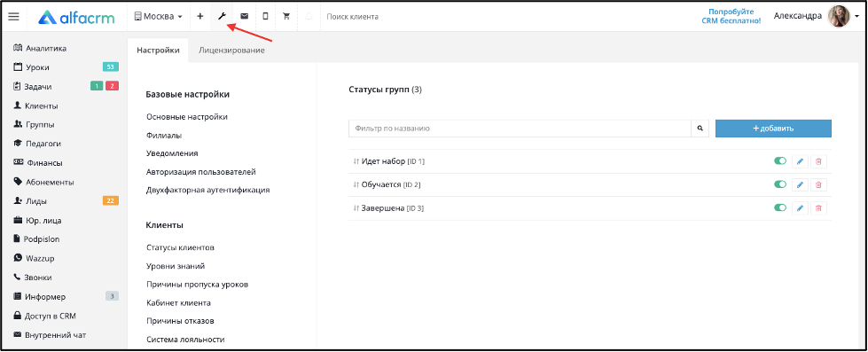868x352 pixels.
Task: Click the red 2 badge on Задачи
Action: pyautogui.click(x=112, y=86)
